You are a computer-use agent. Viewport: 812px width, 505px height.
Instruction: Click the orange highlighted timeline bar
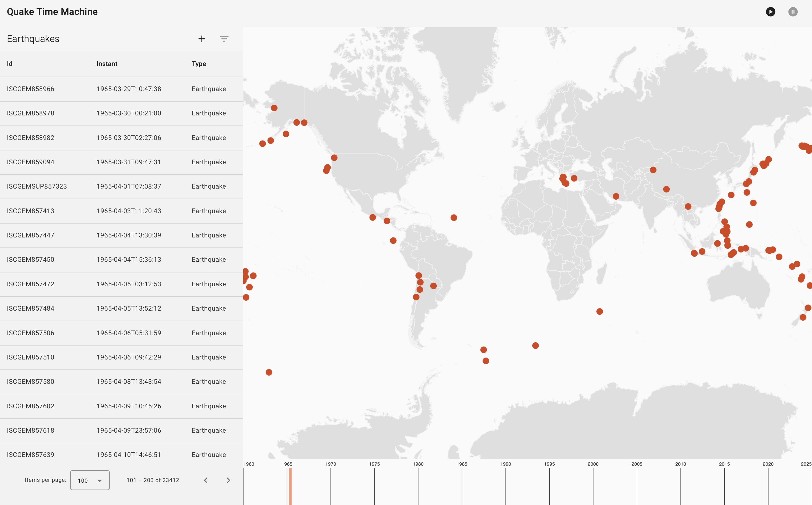pos(290,486)
